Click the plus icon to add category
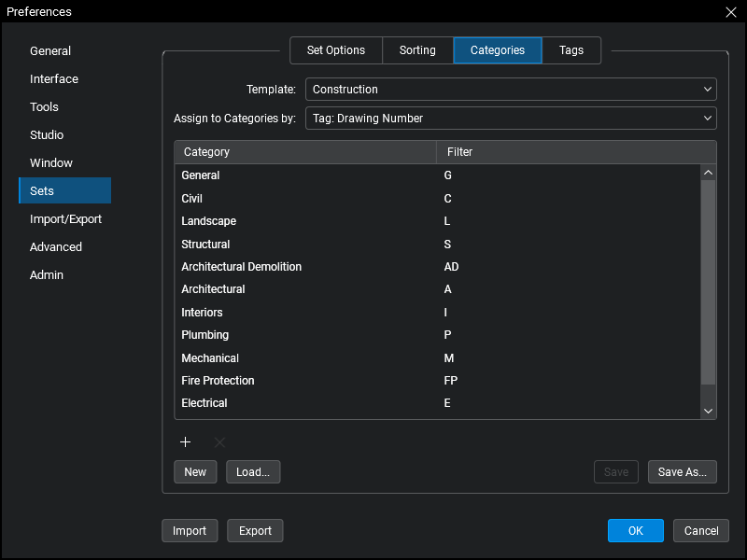This screenshot has width=747, height=560. (185, 442)
